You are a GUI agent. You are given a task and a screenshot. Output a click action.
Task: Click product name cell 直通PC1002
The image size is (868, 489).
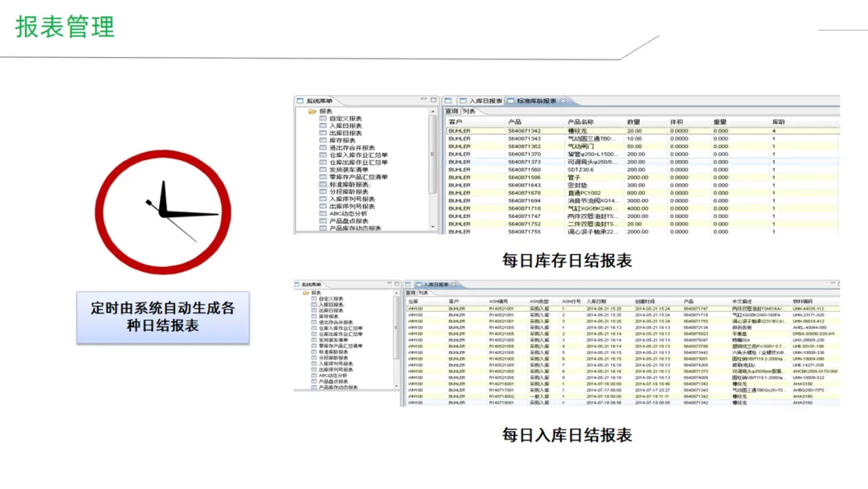tap(584, 193)
